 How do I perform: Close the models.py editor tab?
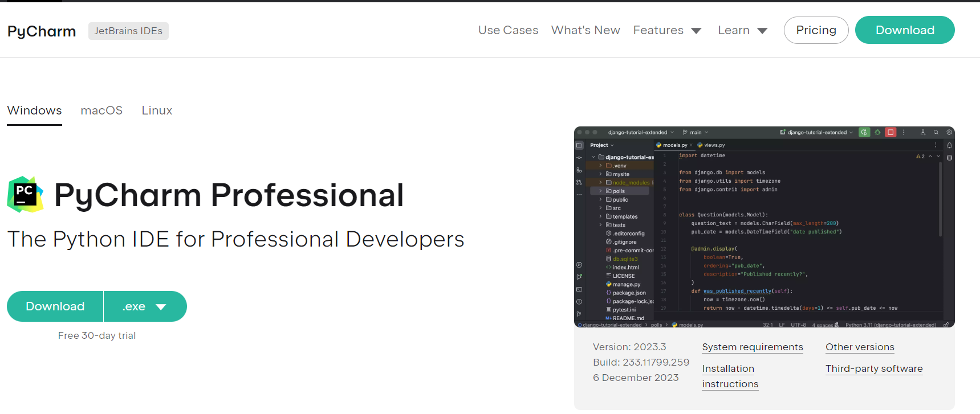point(691,145)
